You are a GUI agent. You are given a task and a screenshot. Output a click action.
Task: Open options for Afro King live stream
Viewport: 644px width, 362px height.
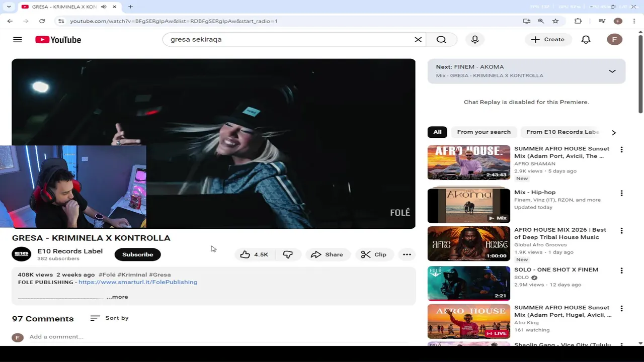click(621, 308)
